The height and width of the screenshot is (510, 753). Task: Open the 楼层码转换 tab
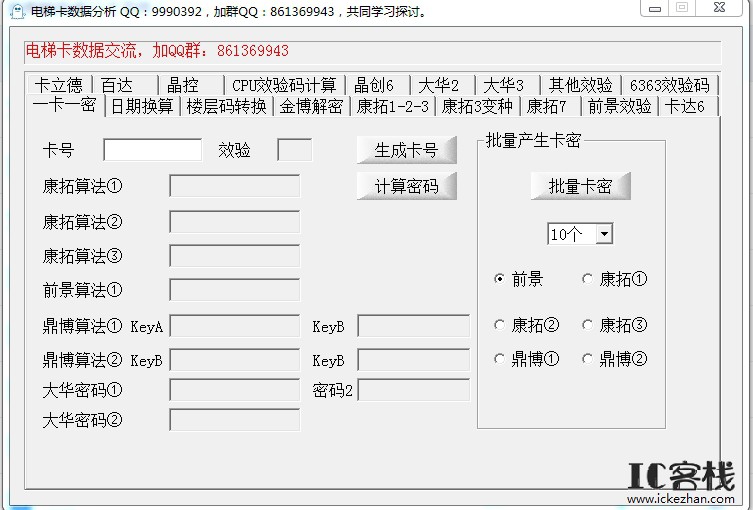[227, 106]
